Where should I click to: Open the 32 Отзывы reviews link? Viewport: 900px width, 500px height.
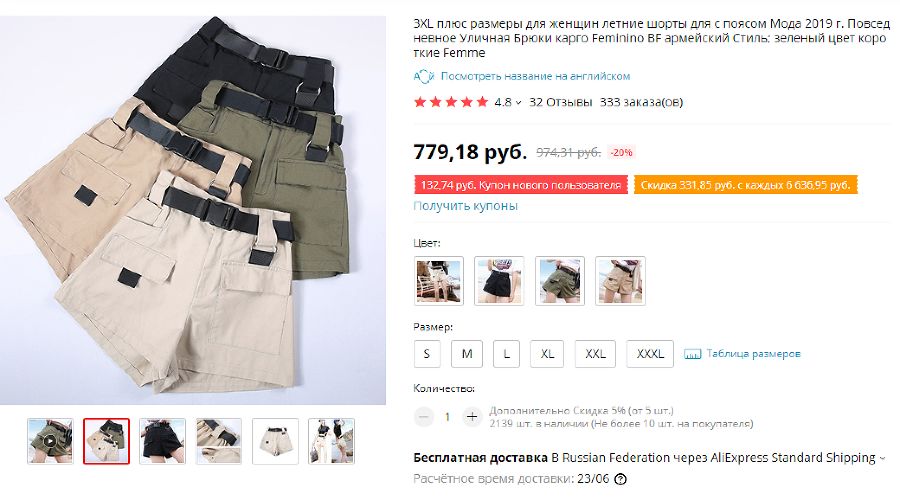point(560,102)
